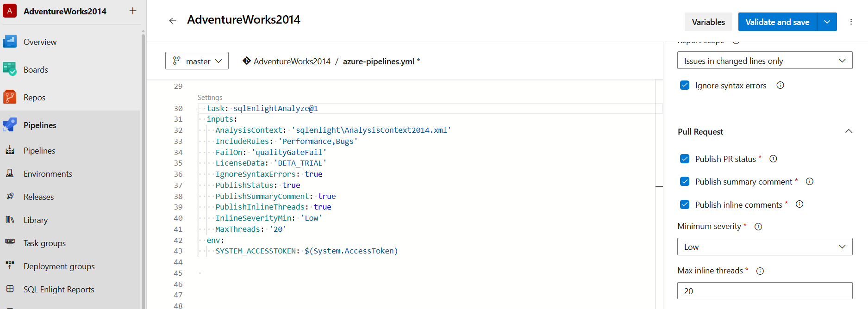Click the azure-pipelines.yml file name
This screenshot has height=309, width=868.
point(378,61)
